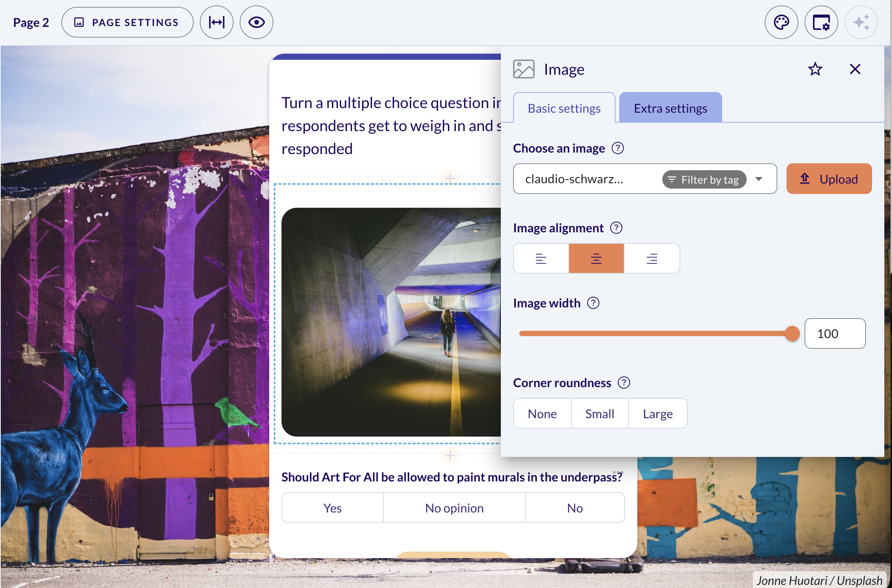This screenshot has height=588, width=892.
Task: Favorite the Image element with the star
Action: (x=815, y=69)
